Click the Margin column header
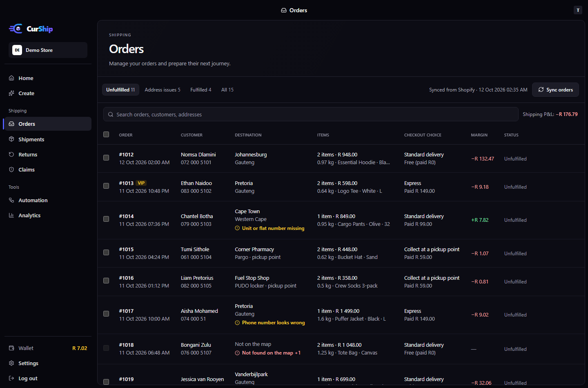 tap(479, 135)
